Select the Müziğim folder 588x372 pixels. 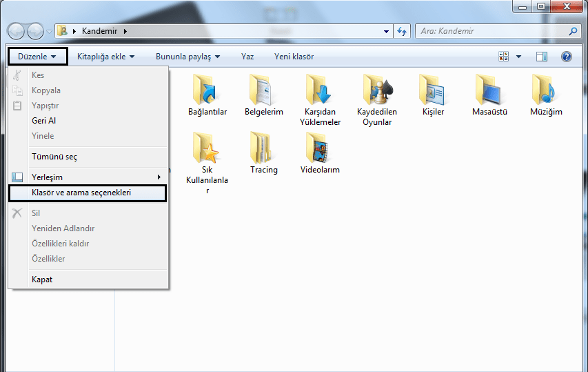[546, 95]
